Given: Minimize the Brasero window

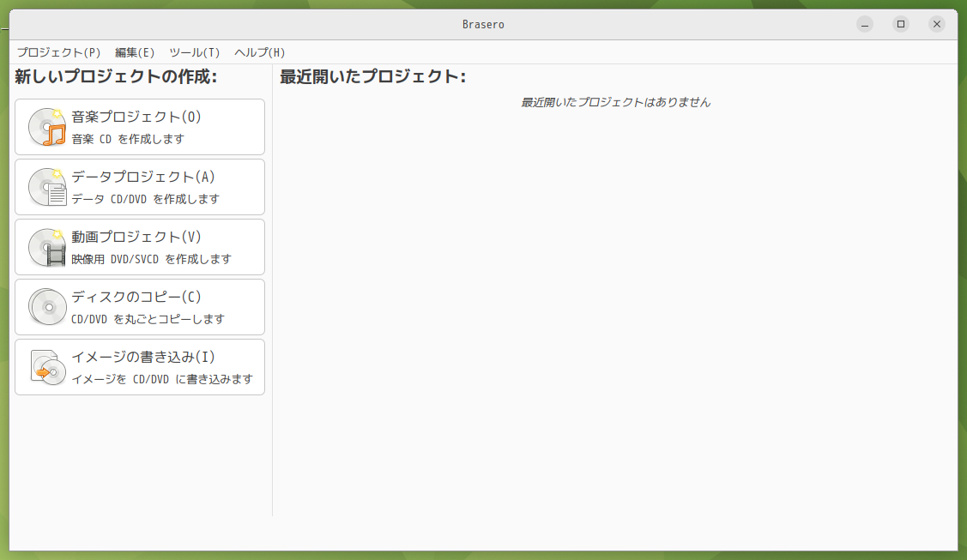Looking at the screenshot, I should pos(865,24).
